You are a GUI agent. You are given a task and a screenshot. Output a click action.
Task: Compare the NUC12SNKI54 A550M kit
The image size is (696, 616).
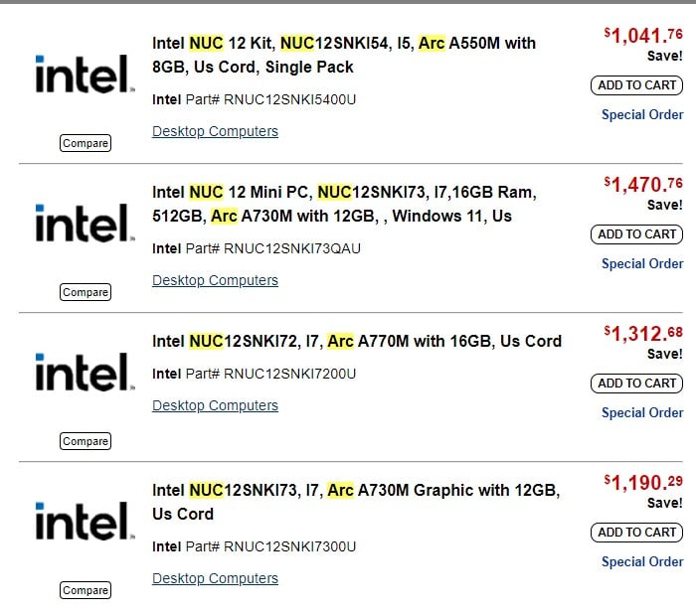86,143
